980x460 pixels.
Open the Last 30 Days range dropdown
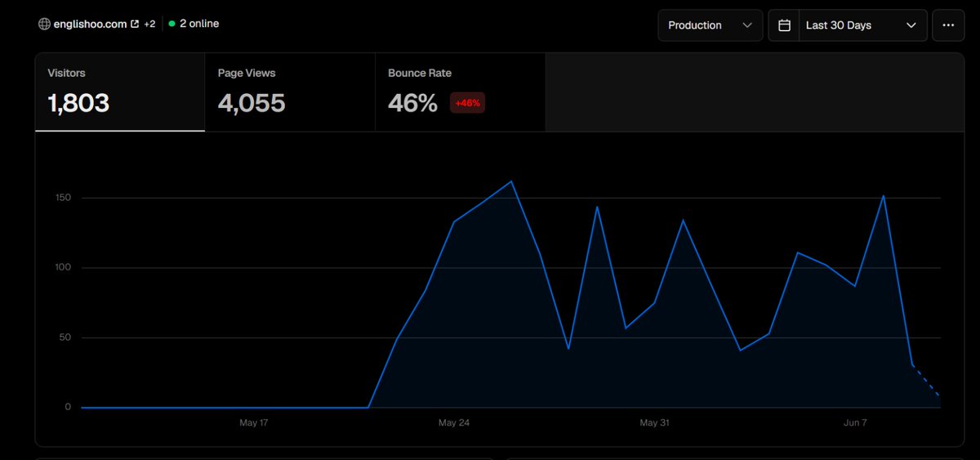[x=862, y=25]
